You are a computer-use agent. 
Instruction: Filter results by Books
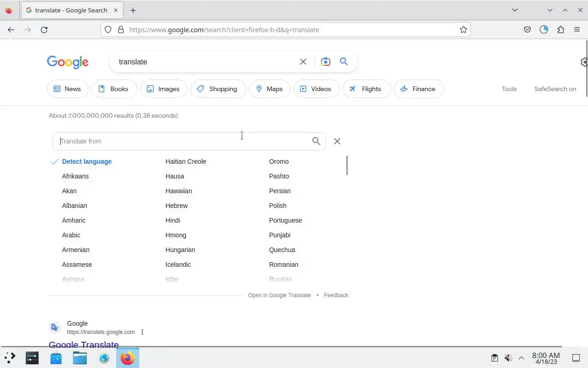tap(114, 89)
